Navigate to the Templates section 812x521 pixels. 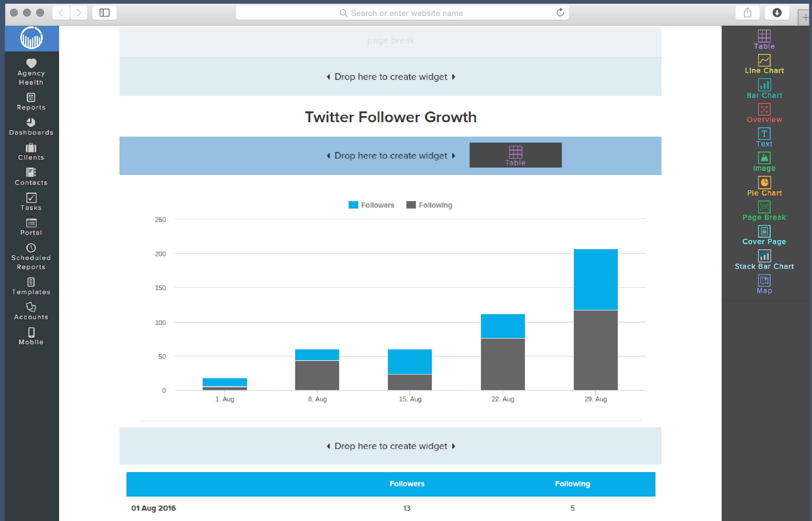tap(31, 286)
